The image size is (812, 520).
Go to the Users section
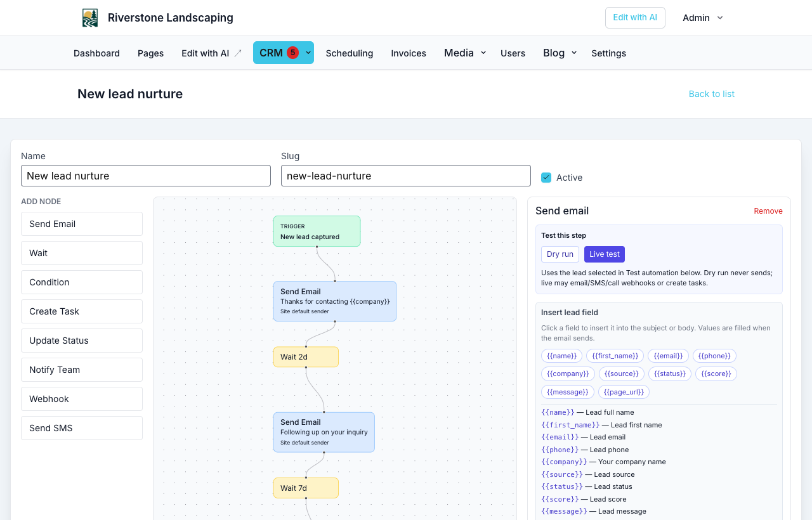[513, 53]
